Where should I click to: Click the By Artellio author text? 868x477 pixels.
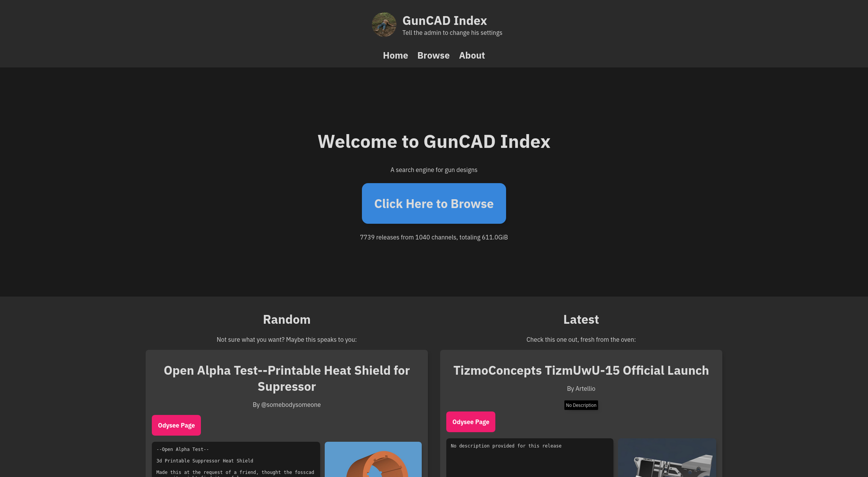[x=581, y=388]
